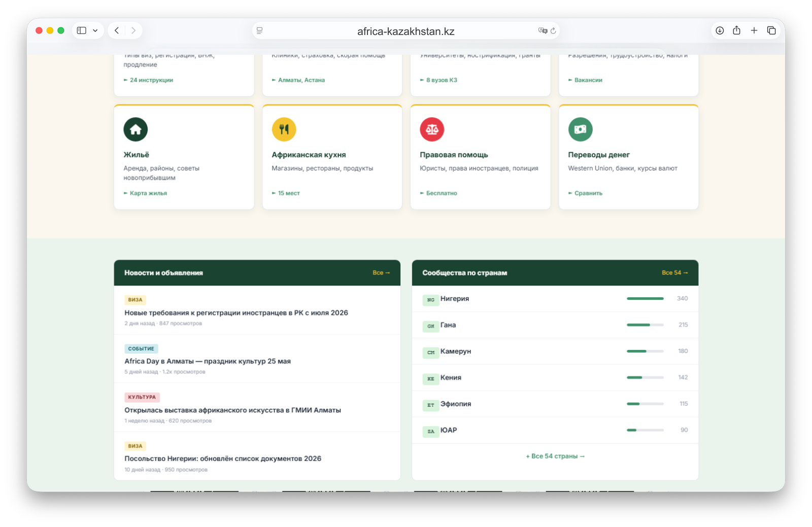812x527 pixels.
Task: Show the tab overview icon
Action: point(771,30)
